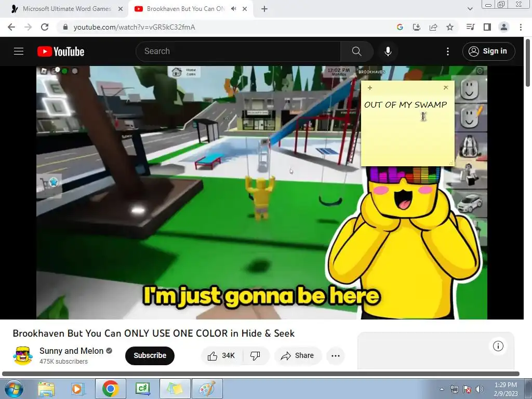
Task: Open Action Center flag icon
Action: coord(467,389)
